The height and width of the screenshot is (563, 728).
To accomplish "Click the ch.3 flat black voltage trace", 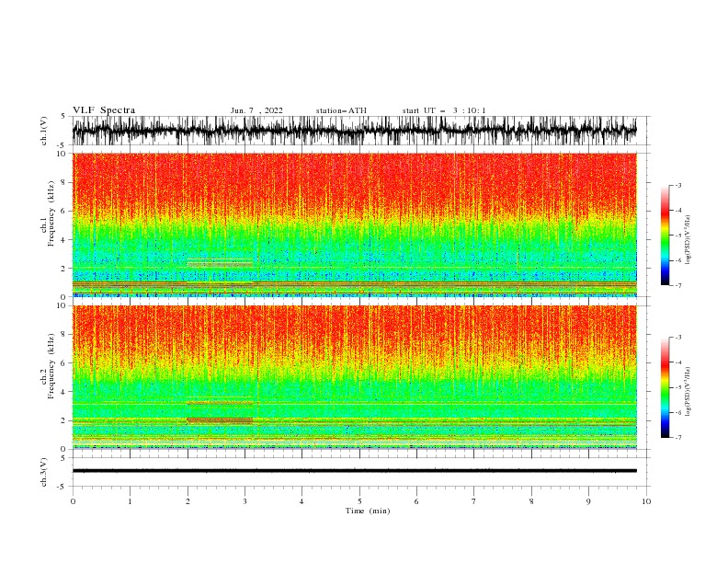I will point(354,471).
